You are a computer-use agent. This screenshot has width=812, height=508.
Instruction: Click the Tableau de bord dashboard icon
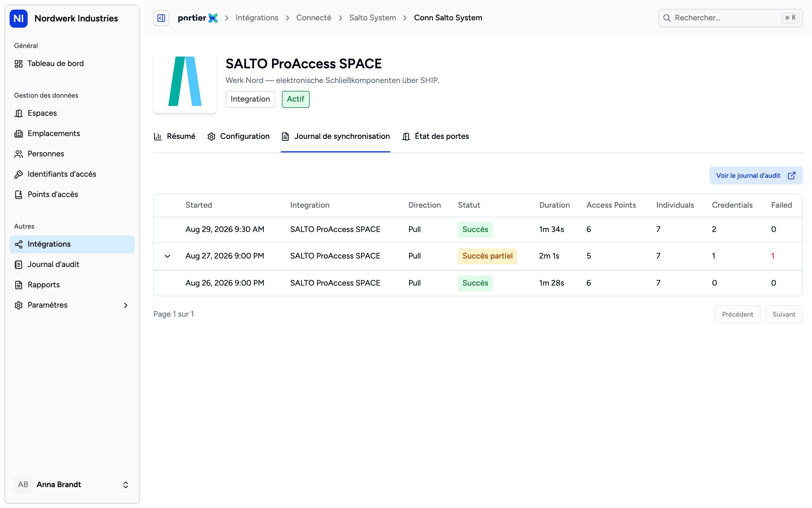tap(18, 63)
